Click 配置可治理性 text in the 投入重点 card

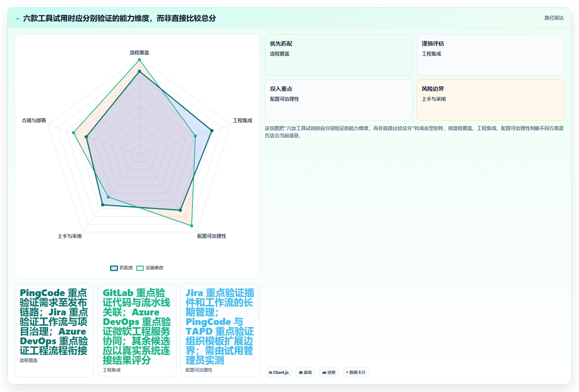click(284, 99)
